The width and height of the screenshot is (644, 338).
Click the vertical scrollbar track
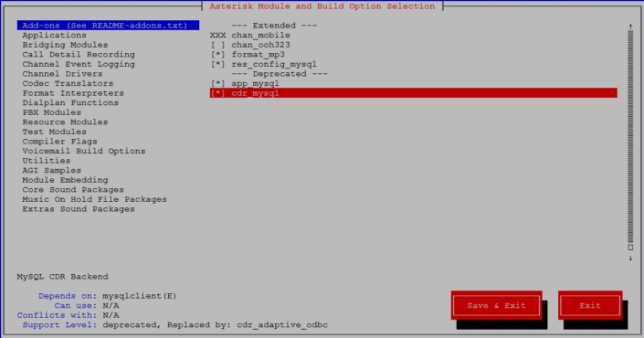click(630, 138)
